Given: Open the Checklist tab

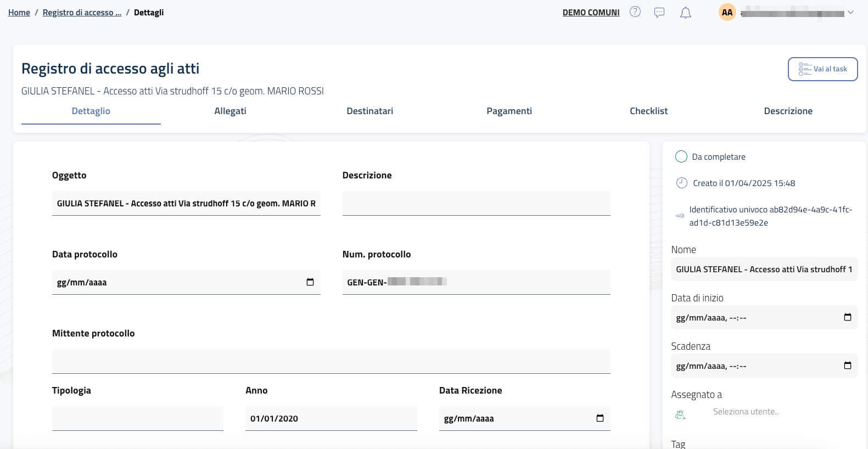Looking at the screenshot, I should coord(648,111).
